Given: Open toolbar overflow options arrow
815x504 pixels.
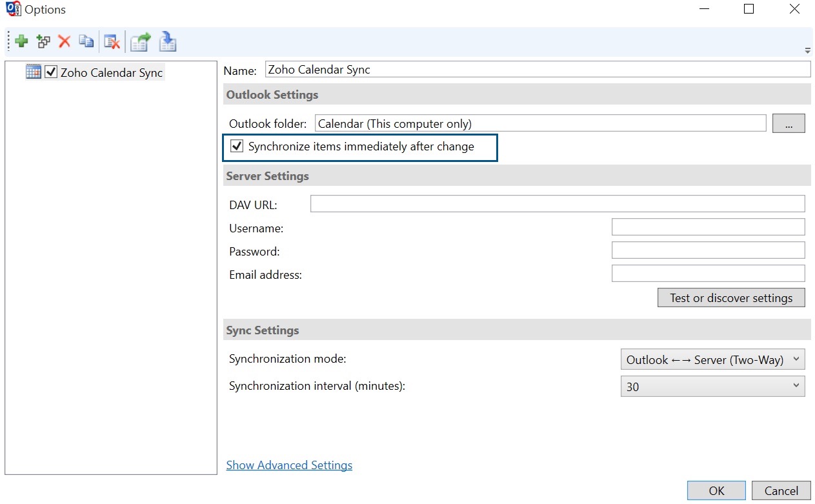Looking at the screenshot, I should [807, 51].
